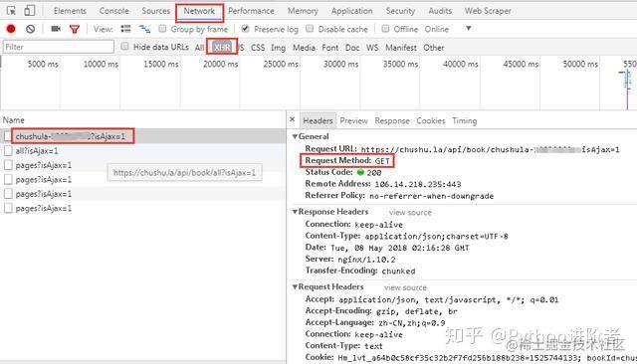Image resolution: width=637 pixels, height=364 pixels.
Task: Select the Remote Address 106.14.218.235:443 value
Action: pos(418,184)
